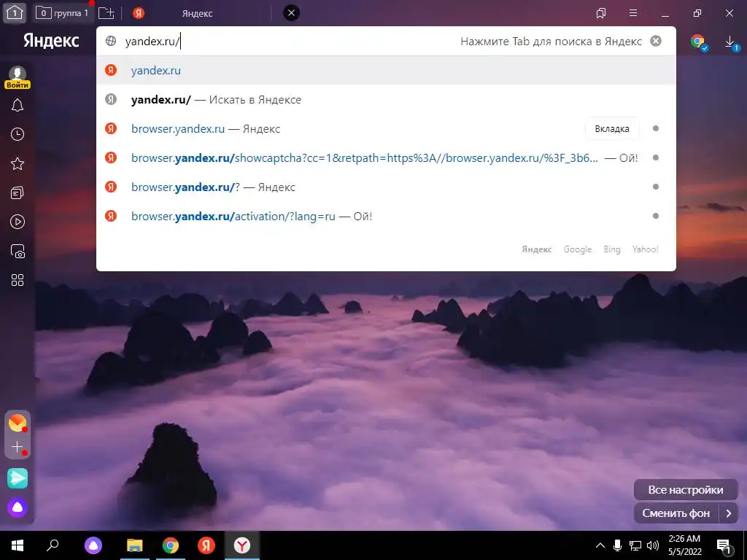The width and height of the screenshot is (747, 560).
Task: Open the home tab counter icon
Action: (x=15, y=13)
